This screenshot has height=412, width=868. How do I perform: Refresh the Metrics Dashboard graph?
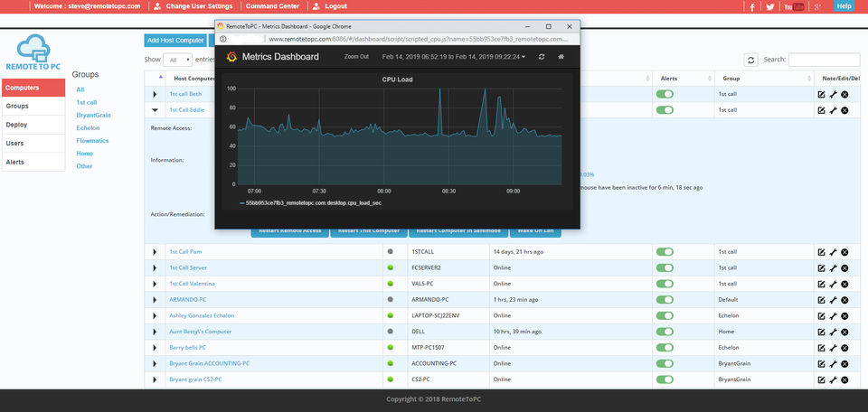click(x=542, y=57)
